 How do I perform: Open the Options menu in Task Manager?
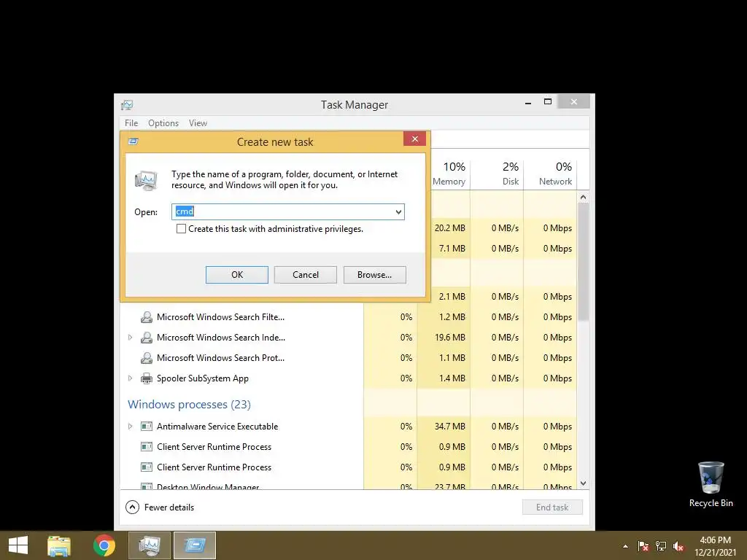point(163,122)
